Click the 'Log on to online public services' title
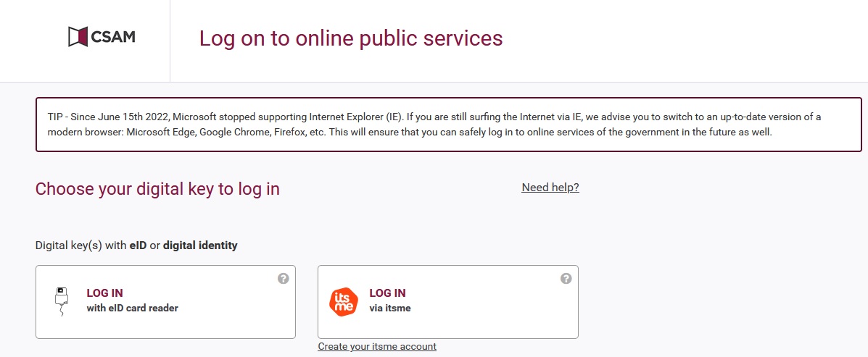Screen dimensions: 868x357 point(351,38)
